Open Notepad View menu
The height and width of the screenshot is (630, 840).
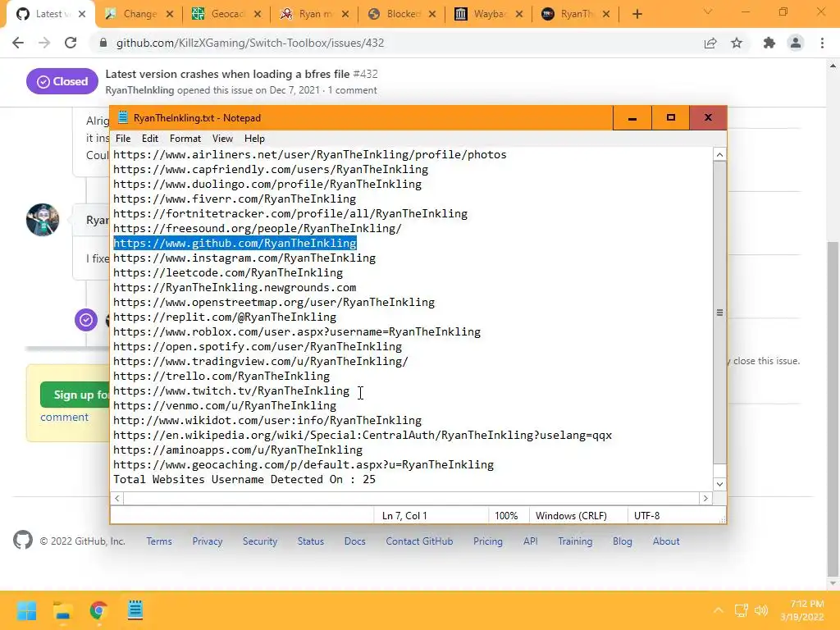click(x=222, y=139)
